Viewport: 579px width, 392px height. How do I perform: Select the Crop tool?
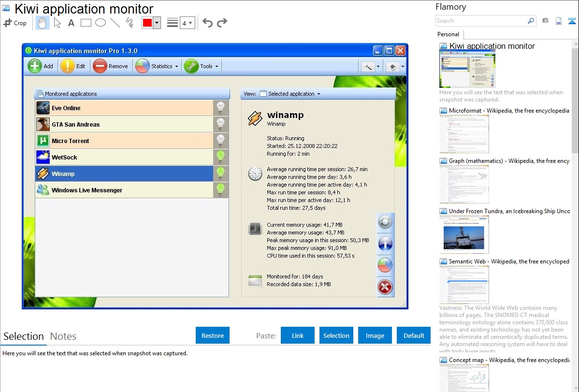(15, 23)
